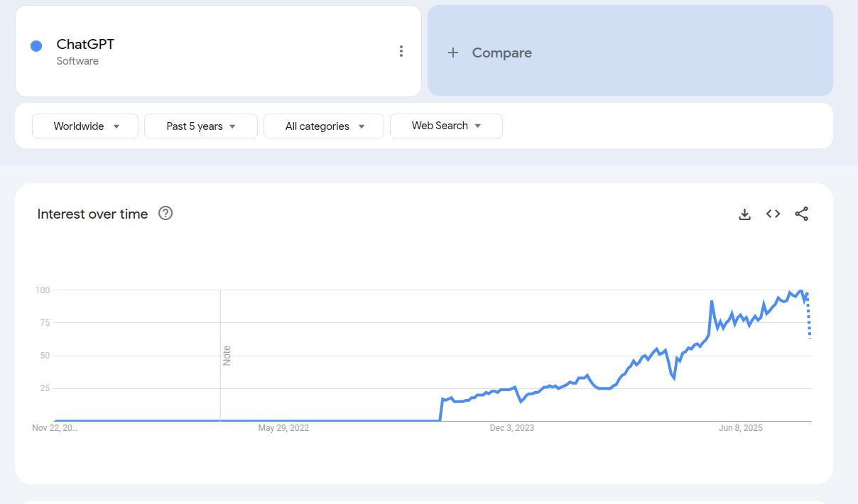858x504 pixels.
Task: Click the plus icon in the Compare box
Action: pos(453,53)
